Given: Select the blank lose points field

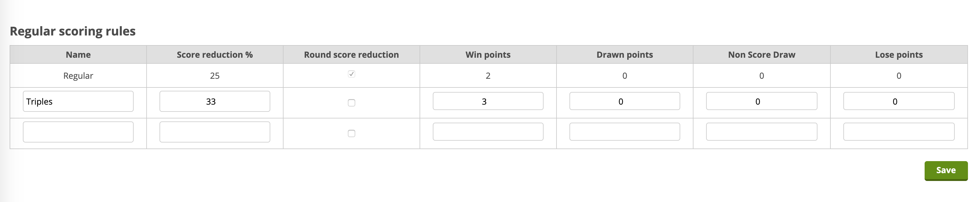Looking at the screenshot, I should (899, 132).
